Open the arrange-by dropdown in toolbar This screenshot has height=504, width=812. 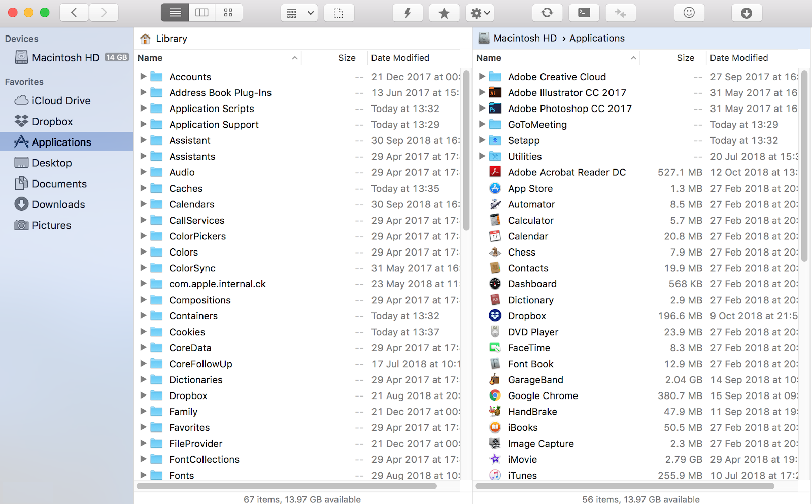299,13
